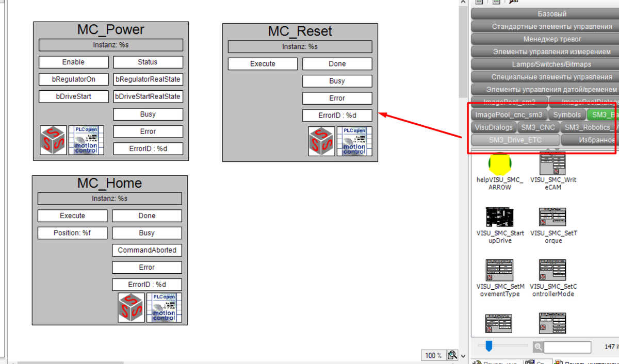Click the Instanz: %s field in MC_Power
Viewport: 619px width, 364px height.
point(111,45)
